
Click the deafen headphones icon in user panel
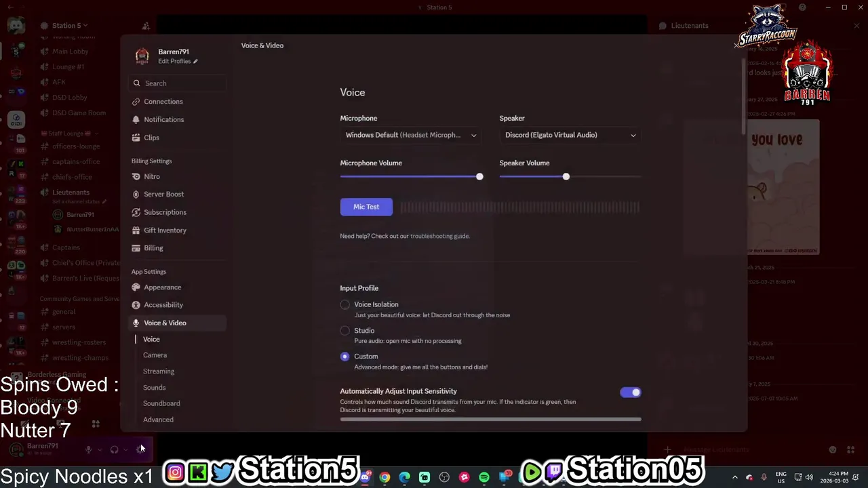(114, 449)
